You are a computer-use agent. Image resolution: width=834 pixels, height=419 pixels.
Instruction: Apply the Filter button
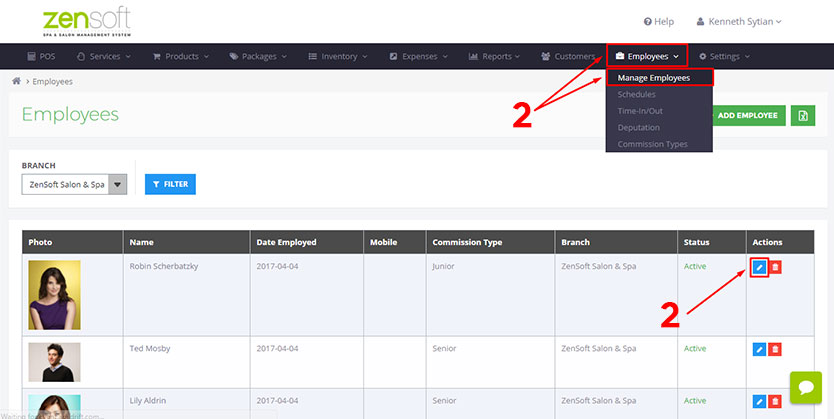(170, 184)
